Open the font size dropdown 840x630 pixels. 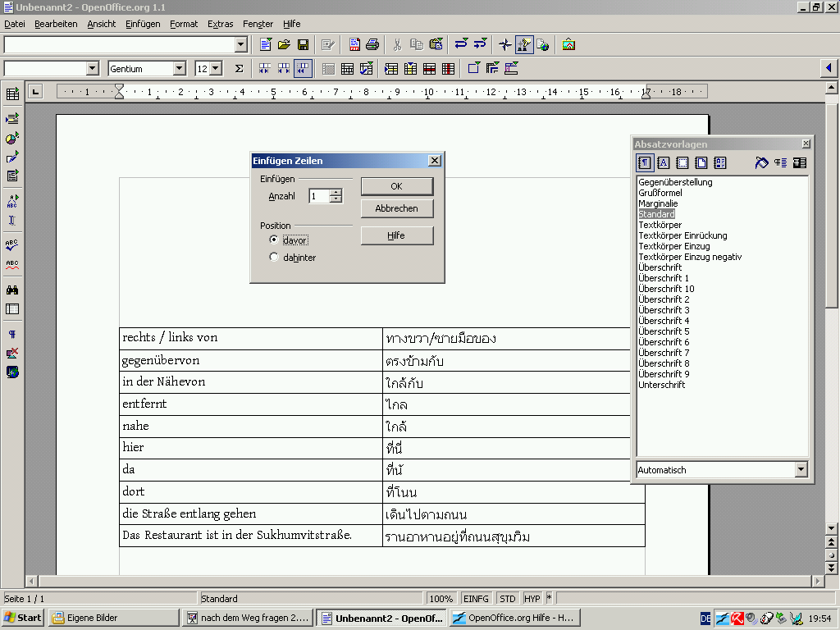point(216,69)
